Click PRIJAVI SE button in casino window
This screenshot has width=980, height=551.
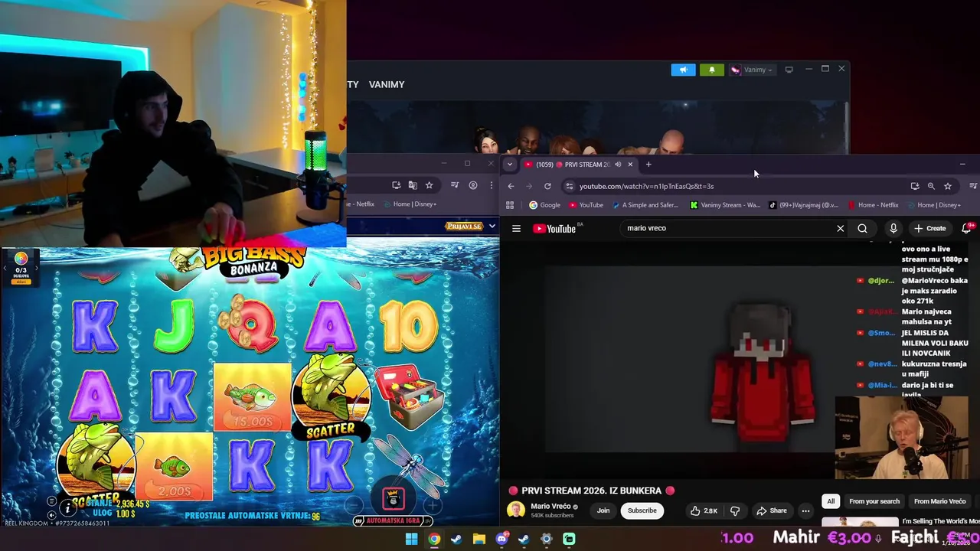(x=463, y=227)
